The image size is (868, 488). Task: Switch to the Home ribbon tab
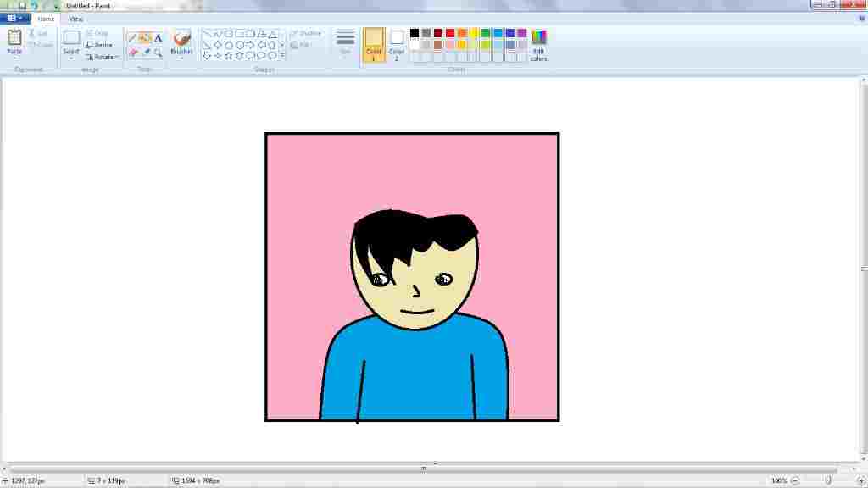tap(47, 19)
